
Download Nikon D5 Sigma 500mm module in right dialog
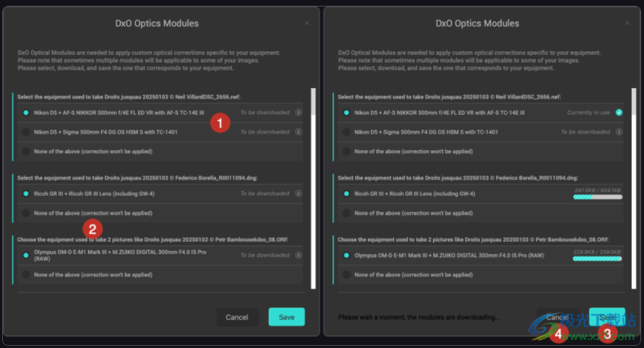click(x=619, y=131)
